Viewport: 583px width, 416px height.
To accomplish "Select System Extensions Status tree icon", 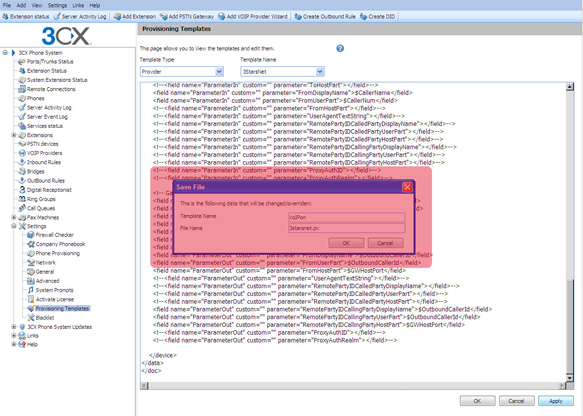I will click(22, 80).
